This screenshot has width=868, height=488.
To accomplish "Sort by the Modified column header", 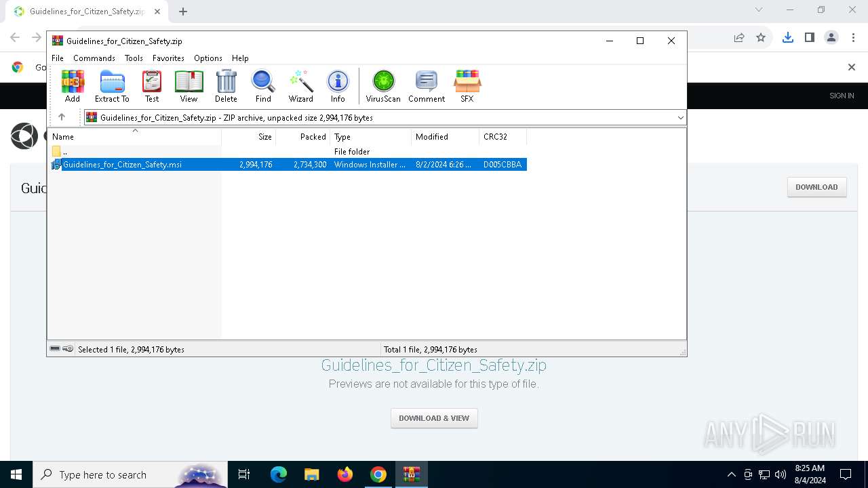I will 446,136.
